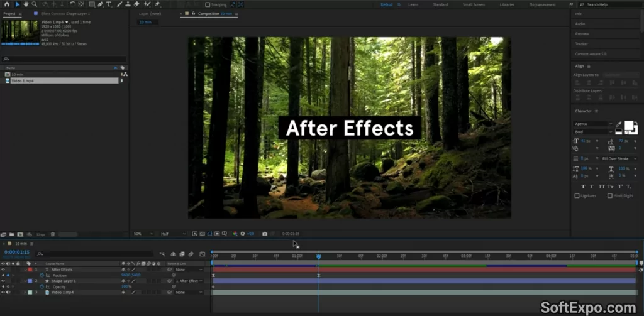Image resolution: width=644 pixels, height=316 pixels.
Task: Mute audio of Video 1.mp4 layer
Action: (x=8, y=292)
